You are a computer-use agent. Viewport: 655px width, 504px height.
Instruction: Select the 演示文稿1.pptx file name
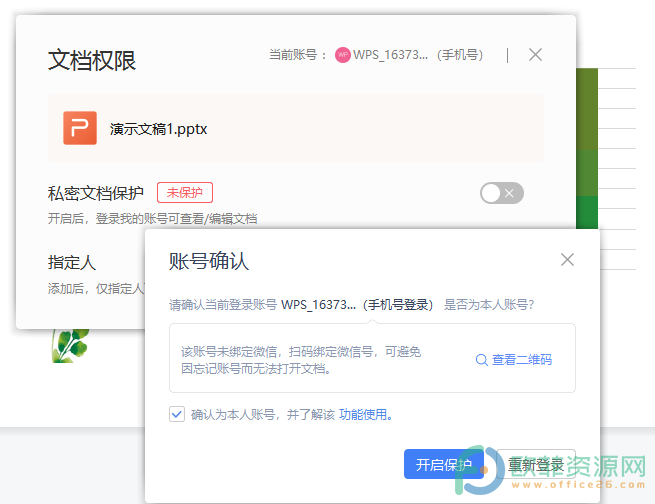158,129
